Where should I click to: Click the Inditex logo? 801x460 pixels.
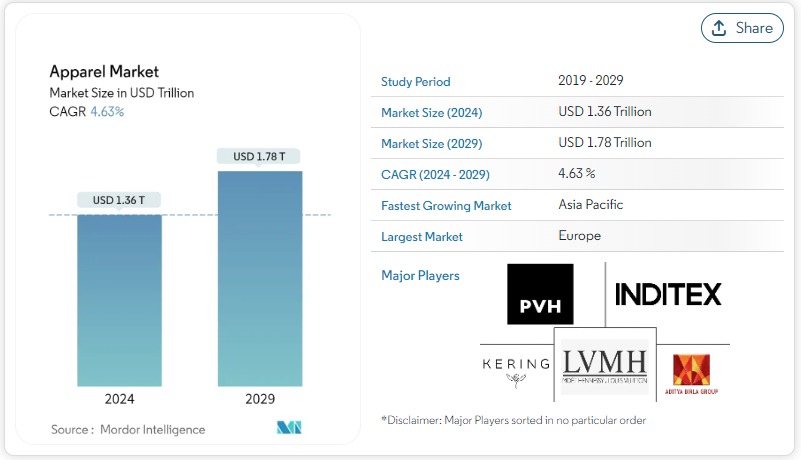[x=667, y=294]
